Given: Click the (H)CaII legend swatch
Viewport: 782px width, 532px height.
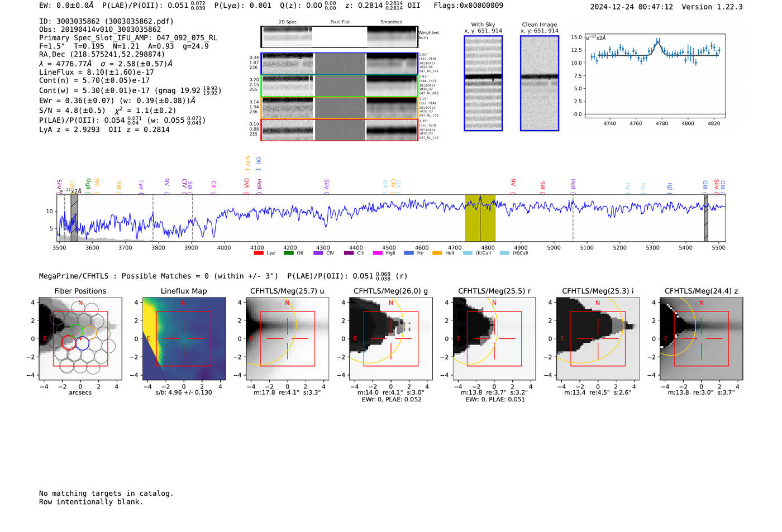Looking at the screenshot, I should click(504, 253).
